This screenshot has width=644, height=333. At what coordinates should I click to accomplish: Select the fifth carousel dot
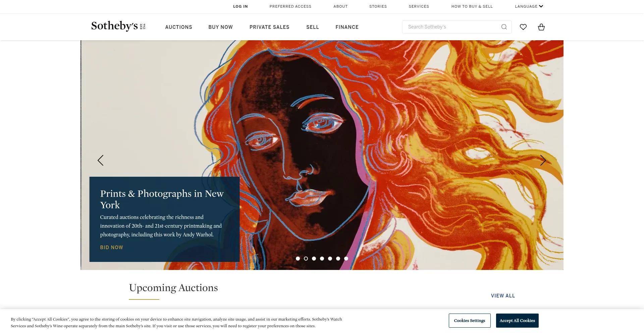point(330,259)
